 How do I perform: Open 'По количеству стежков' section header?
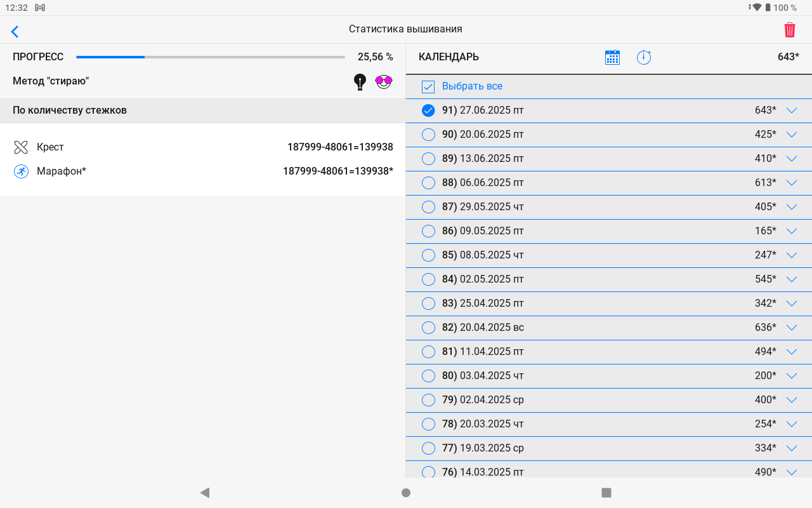pos(70,110)
